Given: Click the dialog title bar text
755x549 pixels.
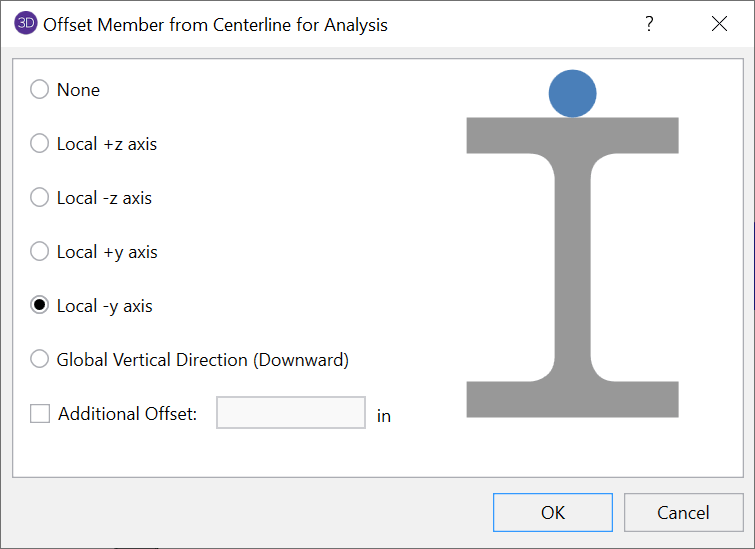Looking at the screenshot, I should coord(215,24).
